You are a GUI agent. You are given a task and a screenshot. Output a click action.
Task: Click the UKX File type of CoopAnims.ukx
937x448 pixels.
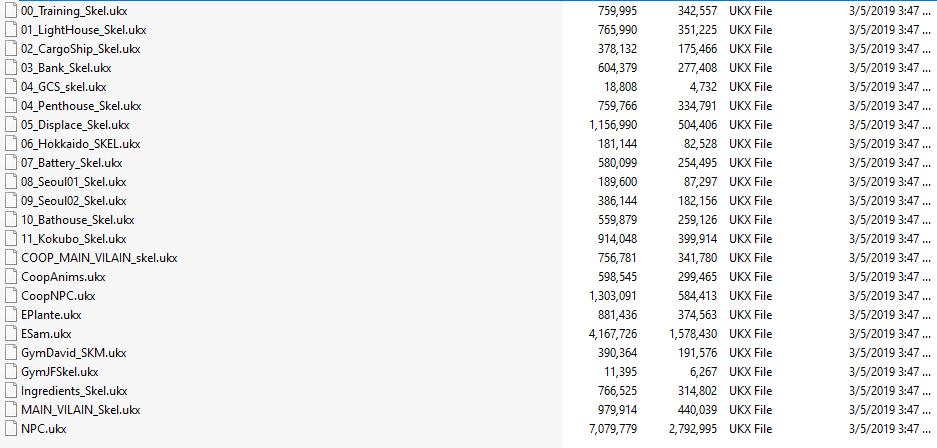751,277
